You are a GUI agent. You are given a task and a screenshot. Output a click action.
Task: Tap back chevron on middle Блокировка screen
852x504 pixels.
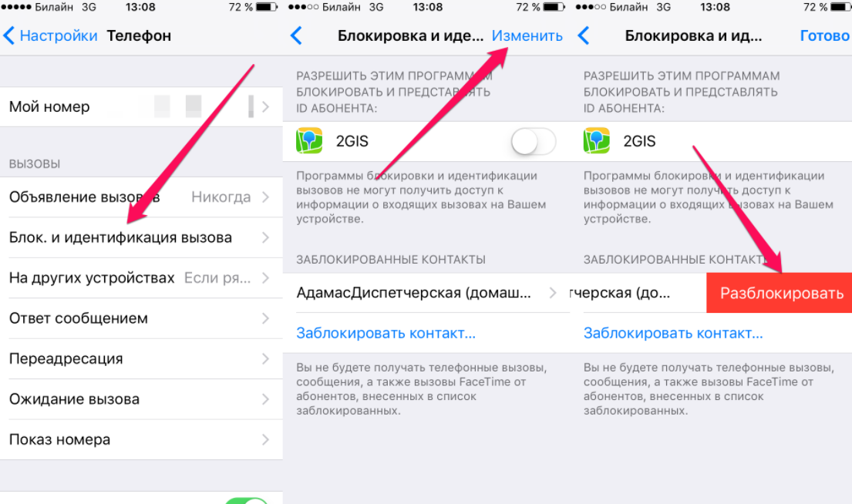(x=296, y=36)
